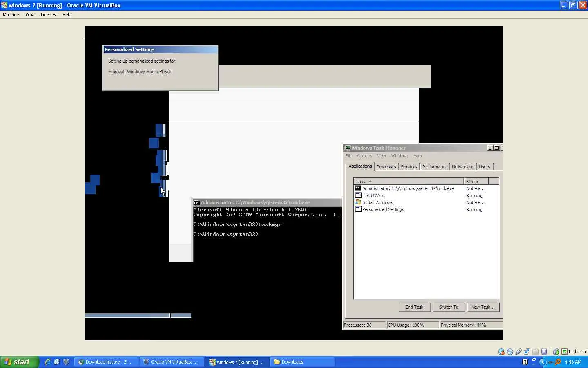
Task: Click inside the command prompt at C:\Windows\system32>
Action: coord(226,234)
